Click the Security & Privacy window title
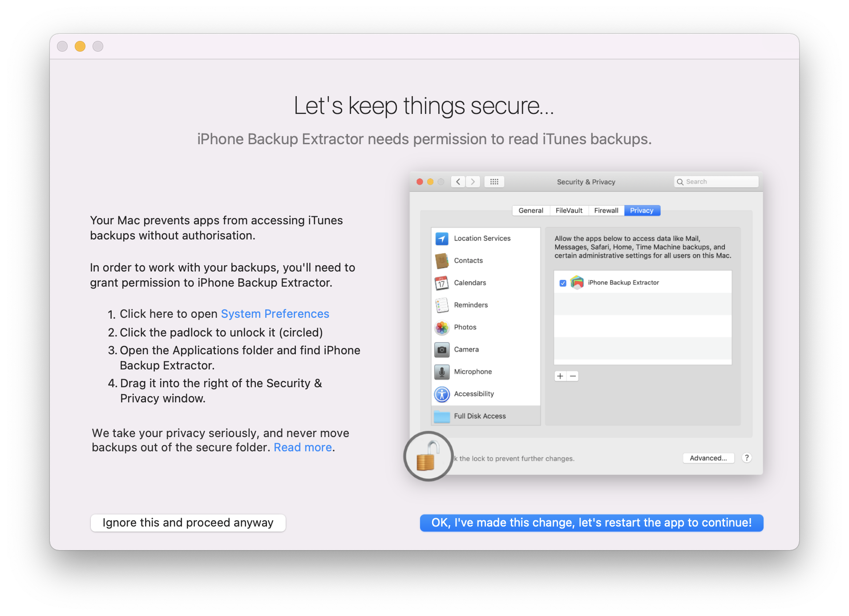Viewport: 849px width, 616px height. click(586, 182)
